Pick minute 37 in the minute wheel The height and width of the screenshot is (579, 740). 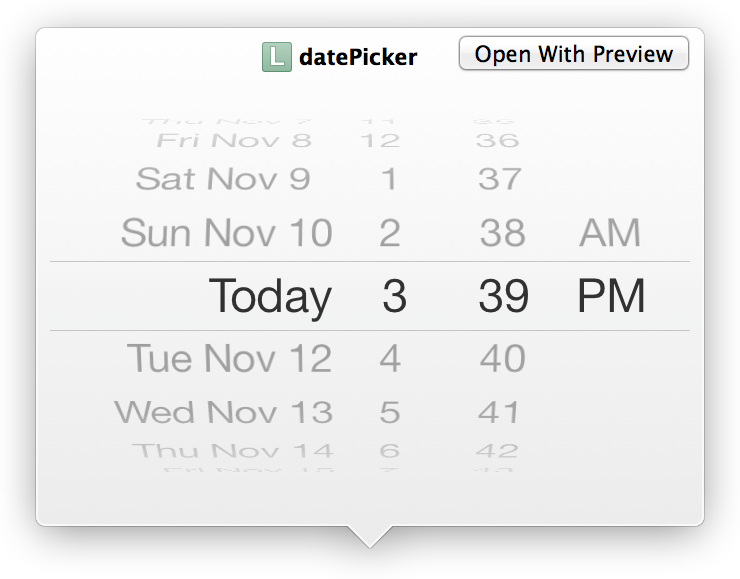[x=500, y=179]
